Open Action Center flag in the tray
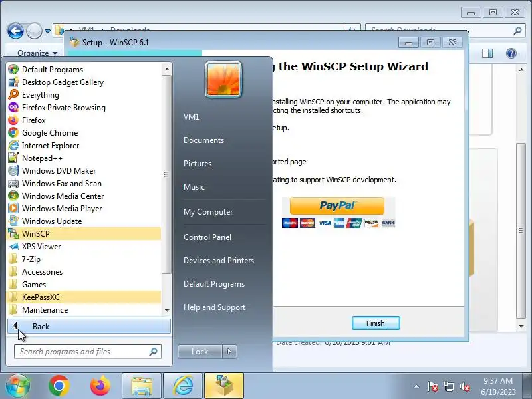 [433, 386]
